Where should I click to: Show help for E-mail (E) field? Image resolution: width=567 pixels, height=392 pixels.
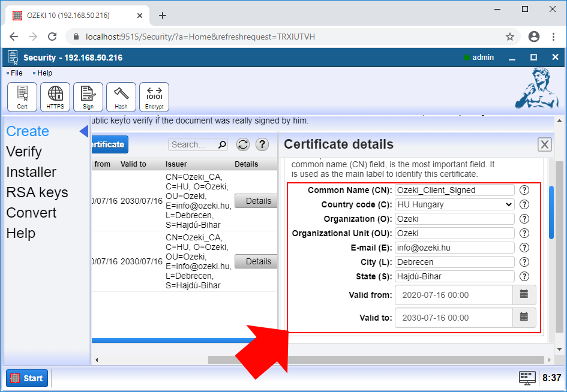pyautogui.click(x=524, y=248)
